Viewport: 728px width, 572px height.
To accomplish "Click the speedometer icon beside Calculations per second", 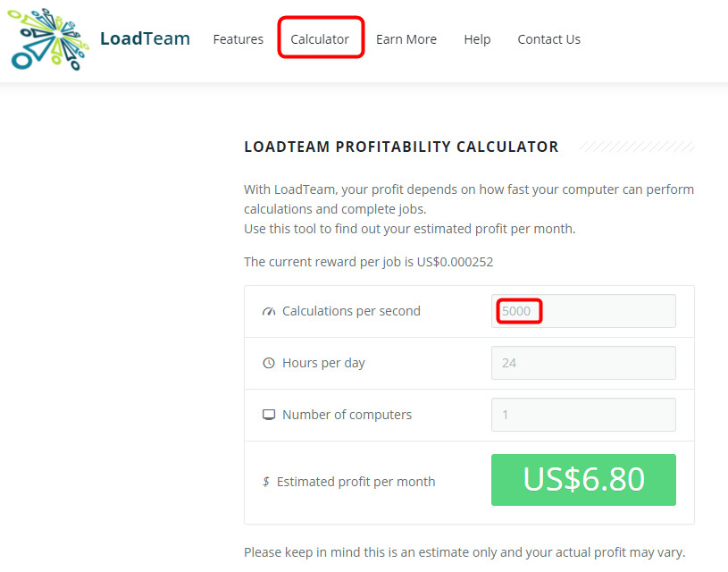I will click(x=269, y=312).
